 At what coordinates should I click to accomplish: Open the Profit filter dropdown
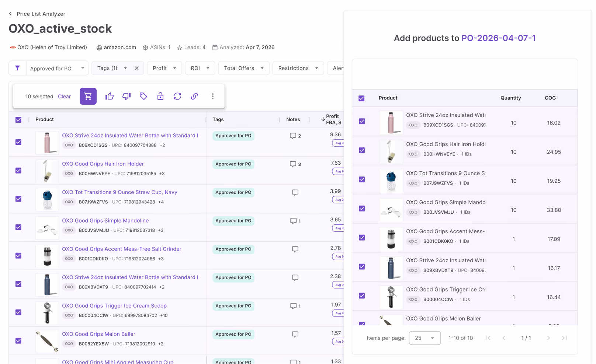click(x=164, y=68)
